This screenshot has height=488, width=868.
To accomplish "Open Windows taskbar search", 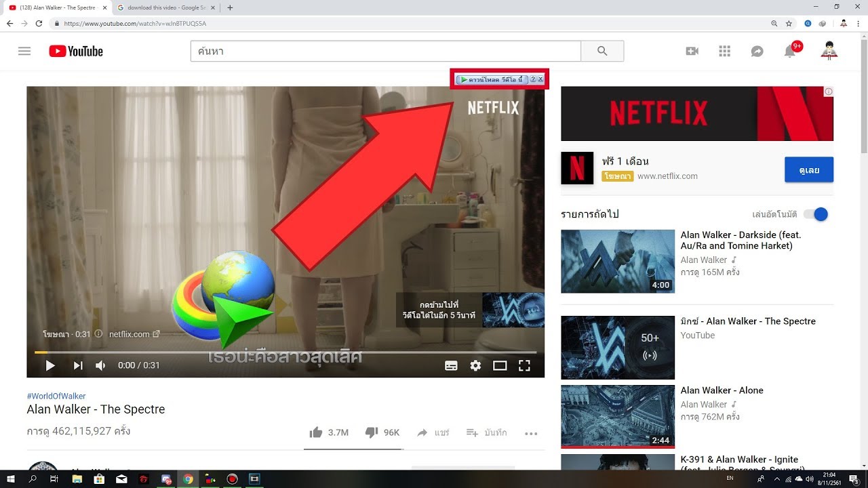I will [x=33, y=479].
